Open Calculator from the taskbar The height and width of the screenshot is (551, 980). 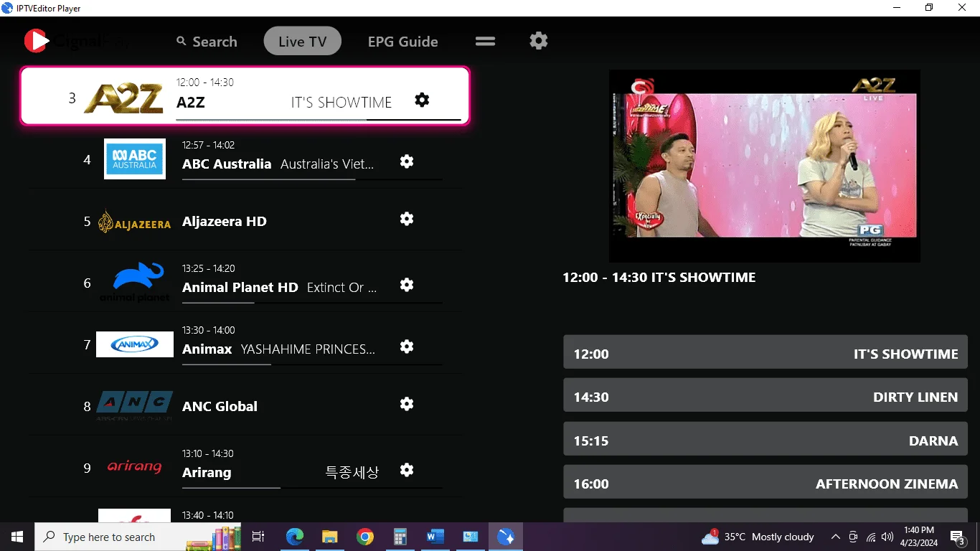[400, 537]
